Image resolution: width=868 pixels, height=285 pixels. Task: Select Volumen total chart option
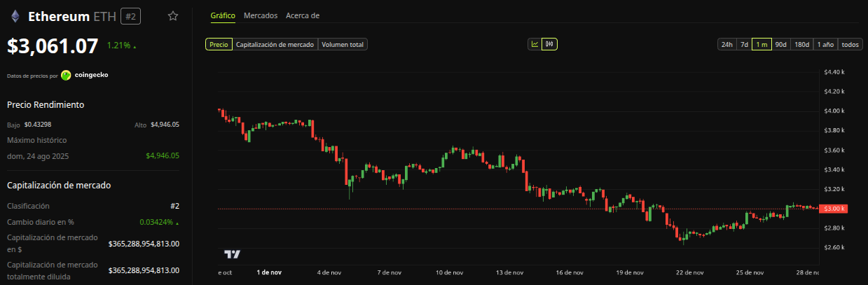click(x=343, y=44)
